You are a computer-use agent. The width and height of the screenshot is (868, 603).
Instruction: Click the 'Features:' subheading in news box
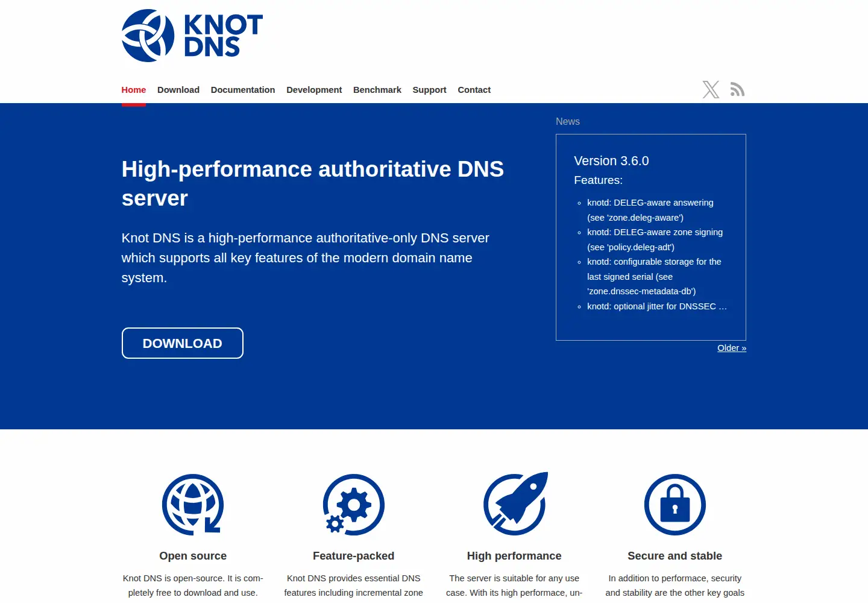[599, 180]
